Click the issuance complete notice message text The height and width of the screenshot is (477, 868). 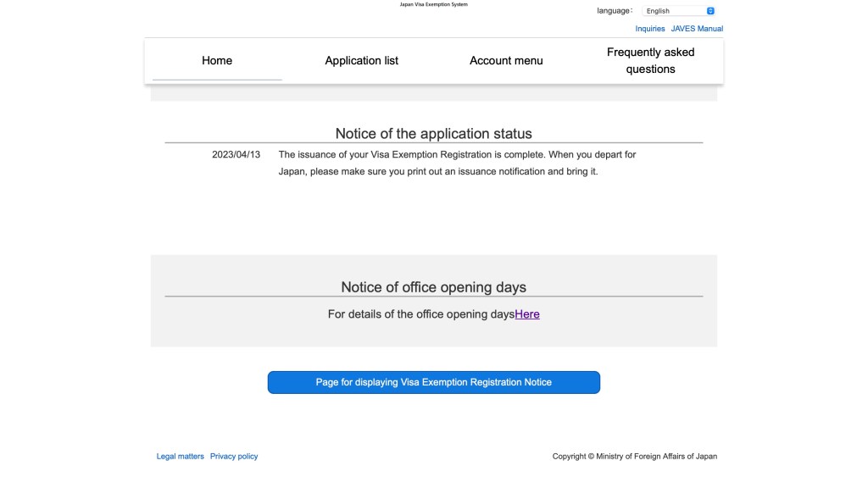(457, 163)
